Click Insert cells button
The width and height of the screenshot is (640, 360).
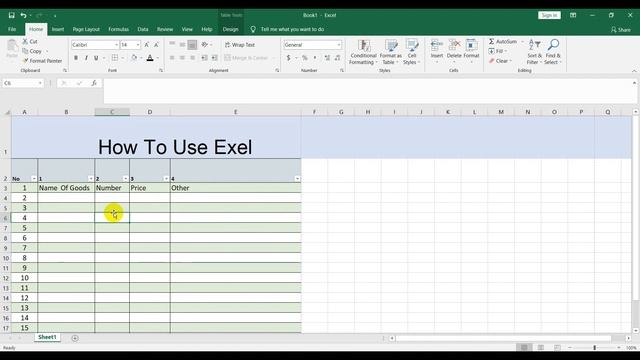click(x=437, y=51)
